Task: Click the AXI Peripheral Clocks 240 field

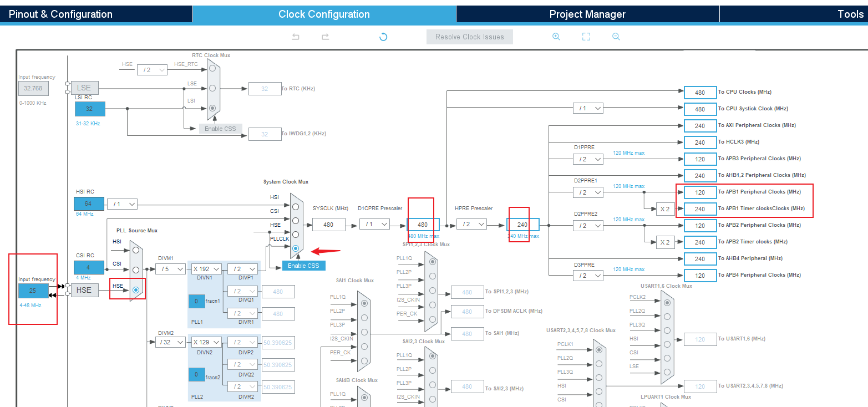Action: (x=700, y=126)
